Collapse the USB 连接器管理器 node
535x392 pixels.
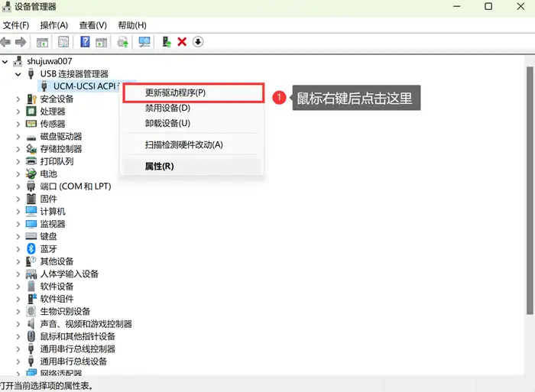pos(18,74)
